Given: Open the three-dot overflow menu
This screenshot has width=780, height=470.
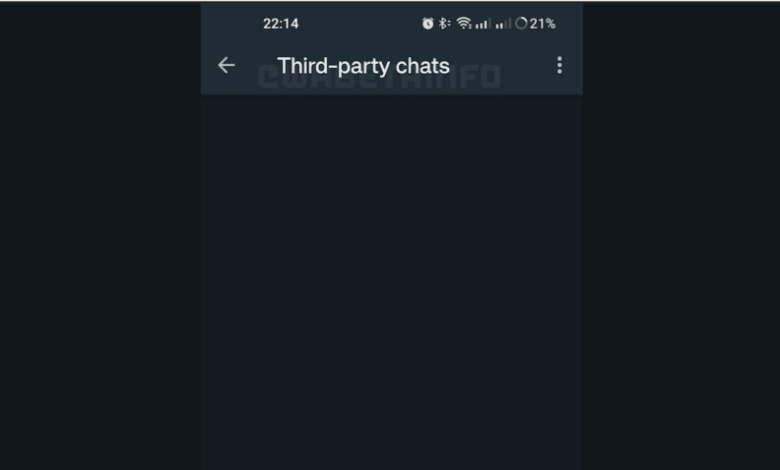Looking at the screenshot, I should 560,65.
